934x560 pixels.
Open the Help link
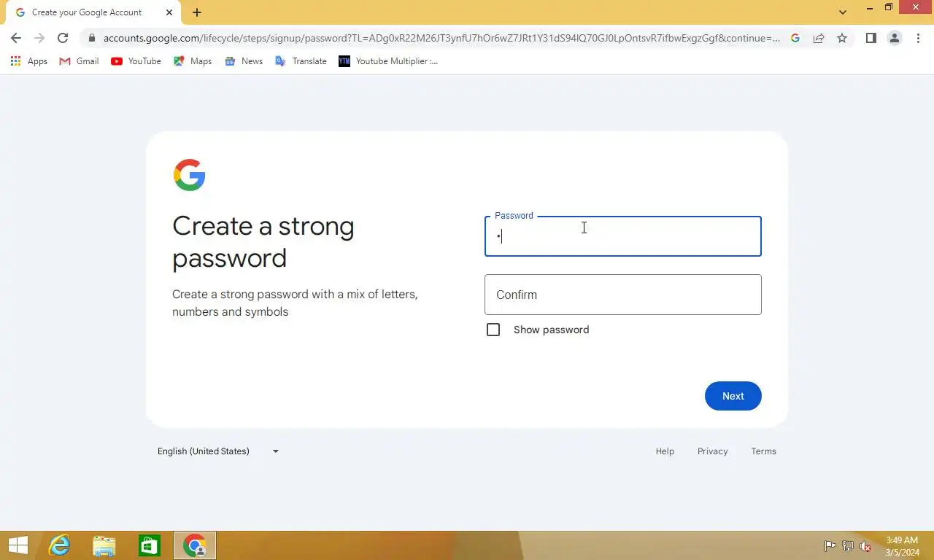(x=665, y=451)
